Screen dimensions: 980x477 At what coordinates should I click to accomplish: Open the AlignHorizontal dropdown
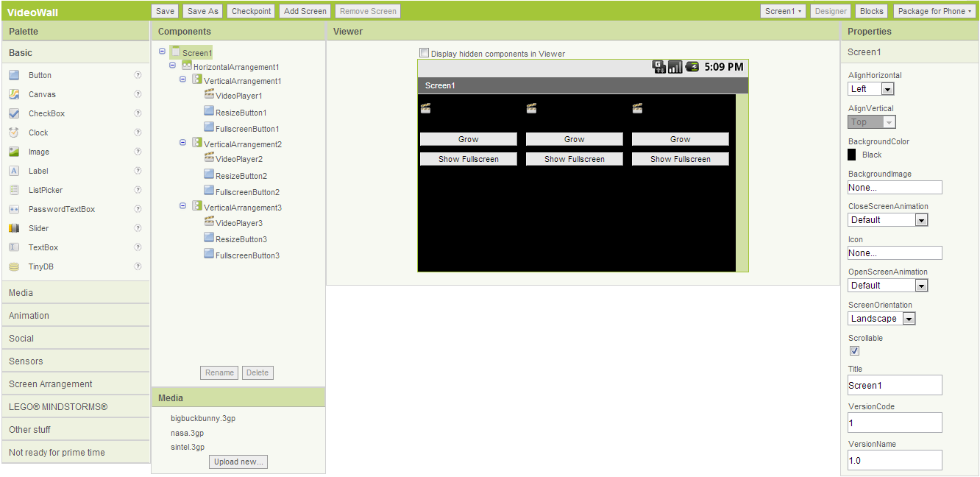pyautogui.click(x=871, y=89)
